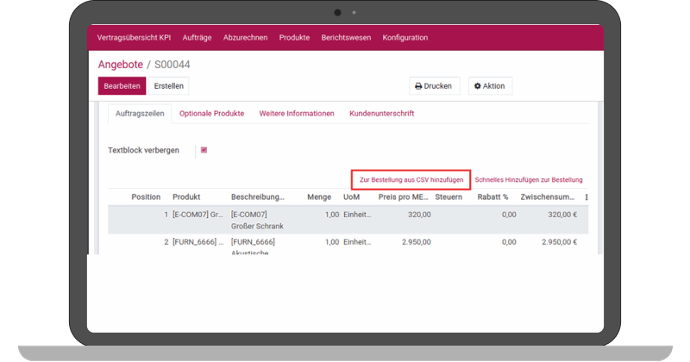Click the Erstellen button

tap(169, 86)
